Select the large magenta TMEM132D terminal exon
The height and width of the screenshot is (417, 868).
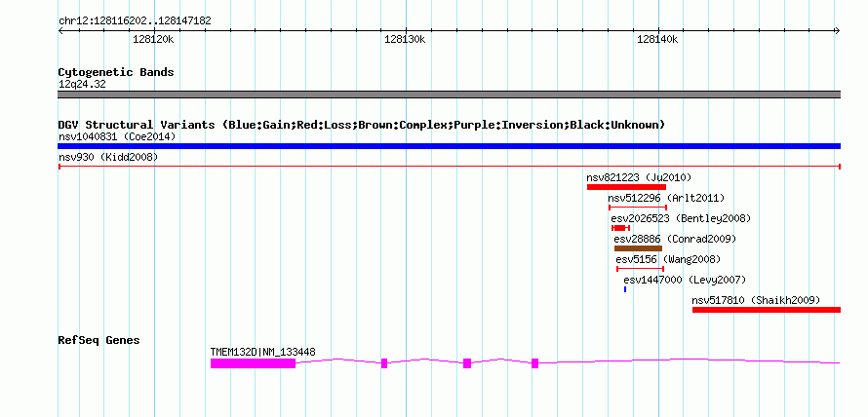point(253,363)
